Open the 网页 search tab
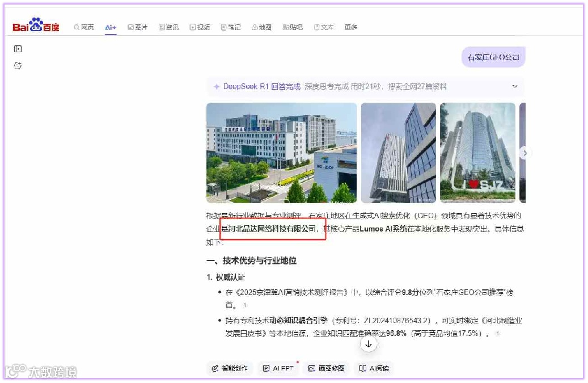The height and width of the screenshot is (383, 588). (84, 27)
